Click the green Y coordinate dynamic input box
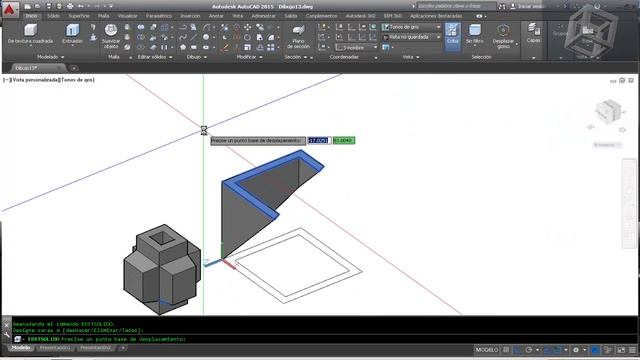 click(344, 140)
